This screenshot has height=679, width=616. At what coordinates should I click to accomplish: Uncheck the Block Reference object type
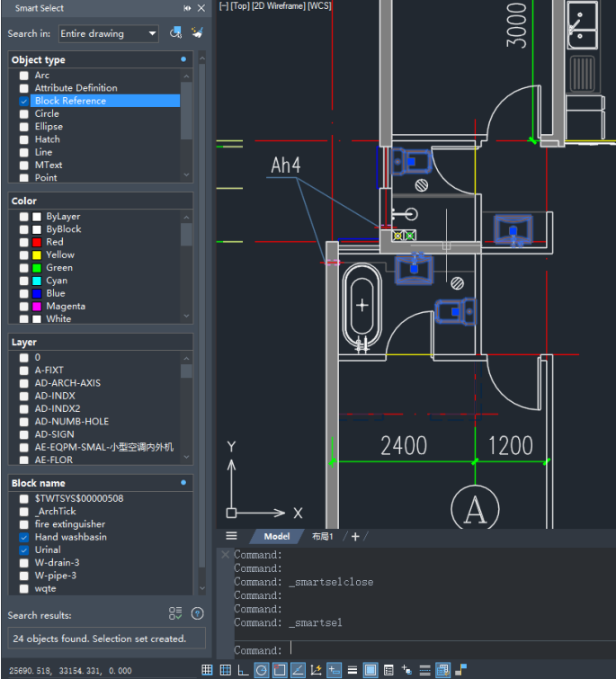24,102
